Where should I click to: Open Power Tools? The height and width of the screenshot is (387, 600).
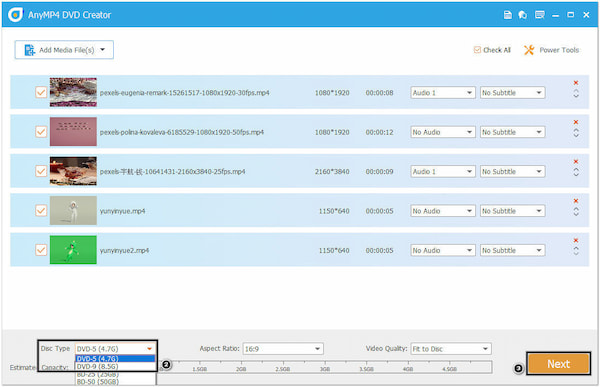(551, 50)
